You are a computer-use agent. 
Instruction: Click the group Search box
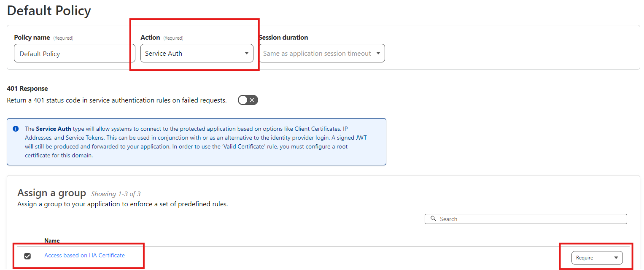coord(525,219)
